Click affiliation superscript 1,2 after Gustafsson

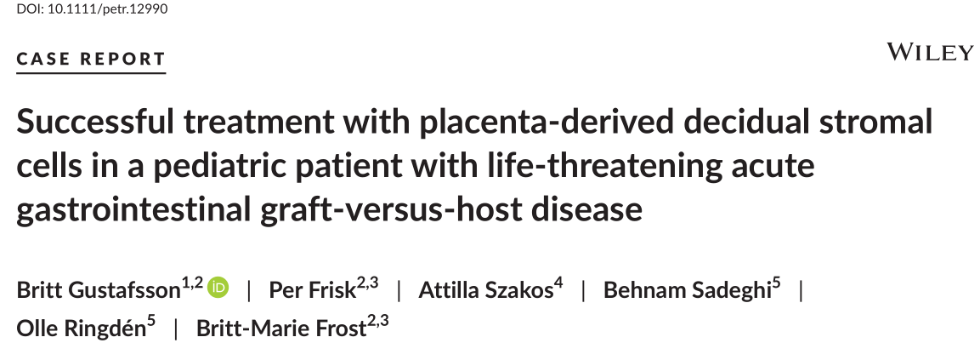point(192,284)
